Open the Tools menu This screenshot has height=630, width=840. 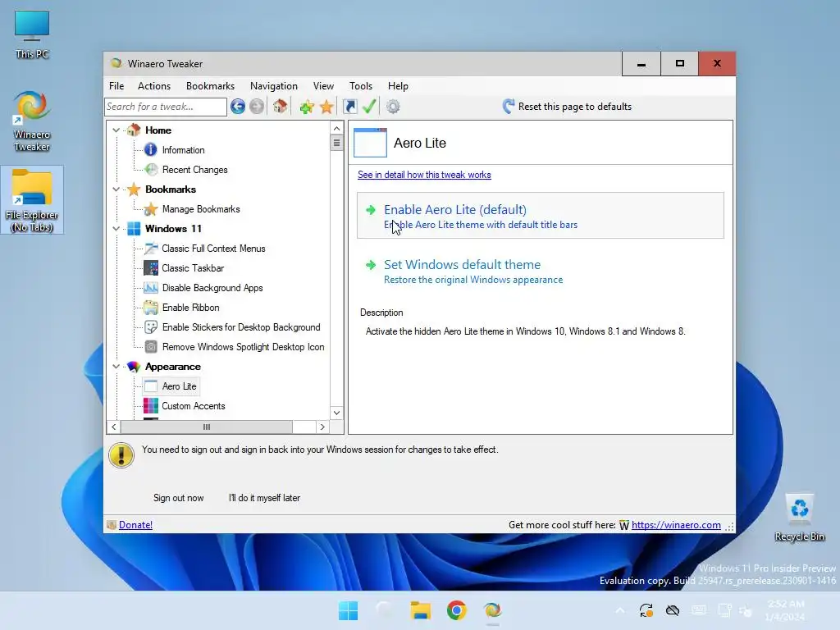point(361,85)
